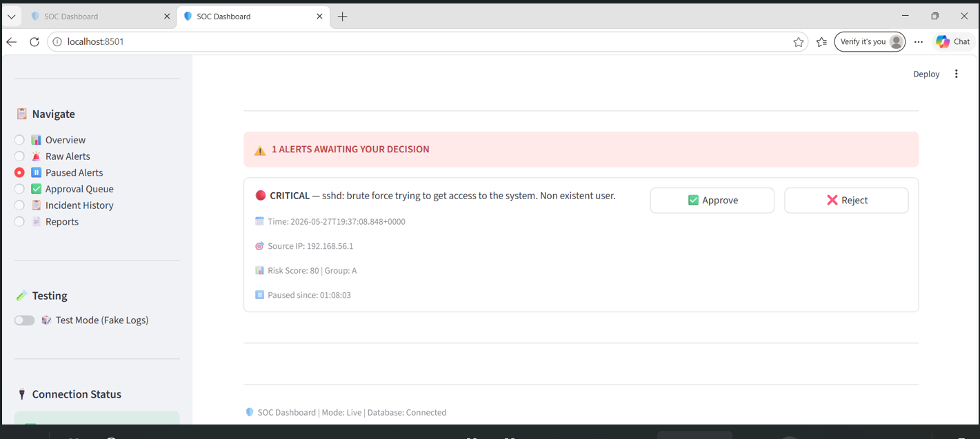The width and height of the screenshot is (980, 439).
Task: Click the Time 2026-05-27T19:37:08.848+0000 text
Action: pos(337,221)
